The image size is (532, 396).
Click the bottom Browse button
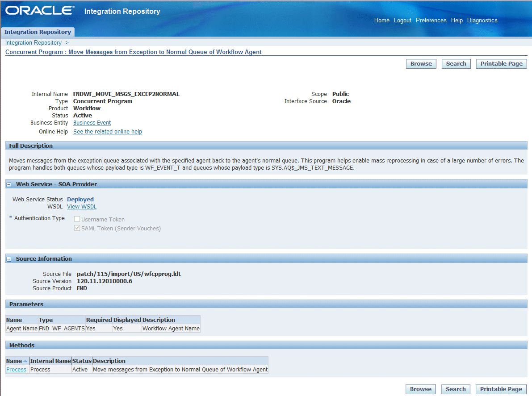pos(421,389)
